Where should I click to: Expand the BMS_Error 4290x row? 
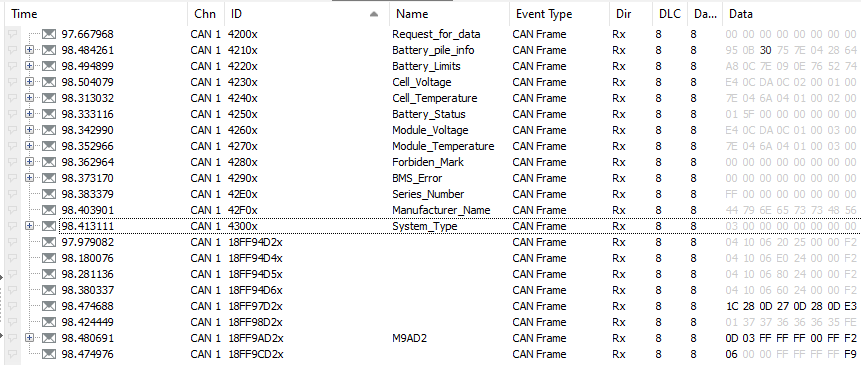pyautogui.click(x=30, y=178)
